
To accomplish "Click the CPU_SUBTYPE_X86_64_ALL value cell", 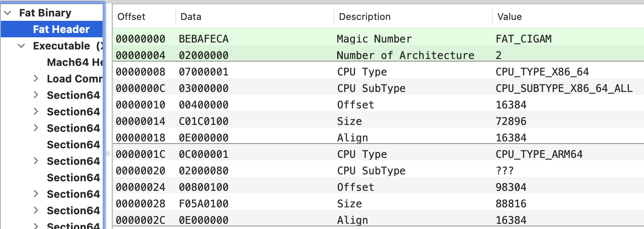I will coord(564,88).
